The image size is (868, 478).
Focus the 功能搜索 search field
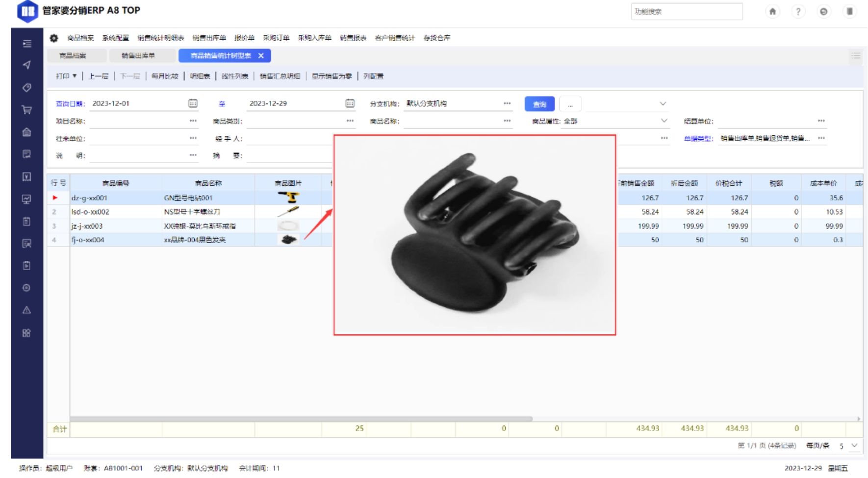tap(687, 11)
